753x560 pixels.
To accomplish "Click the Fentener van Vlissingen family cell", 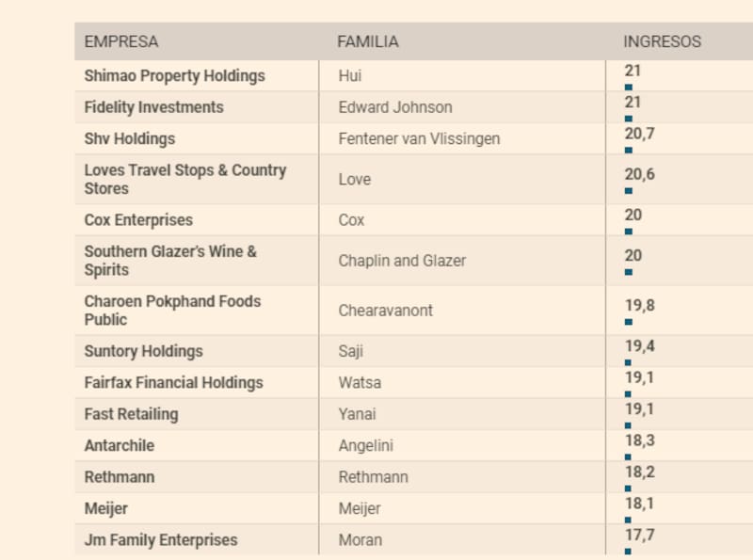I will (x=419, y=138).
